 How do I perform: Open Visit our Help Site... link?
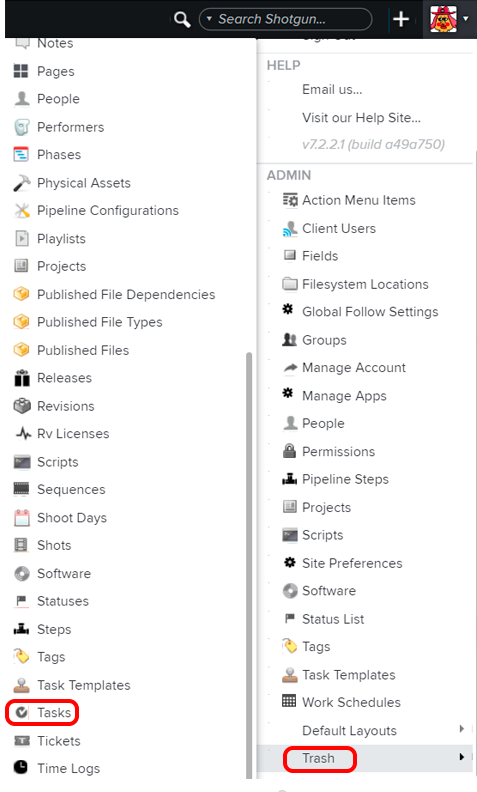(x=361, y=118)
